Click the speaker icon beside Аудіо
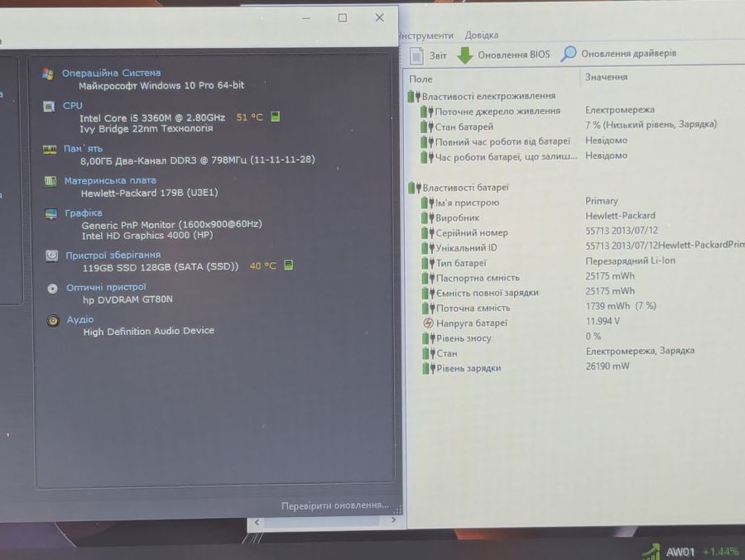 click(53, 321)
